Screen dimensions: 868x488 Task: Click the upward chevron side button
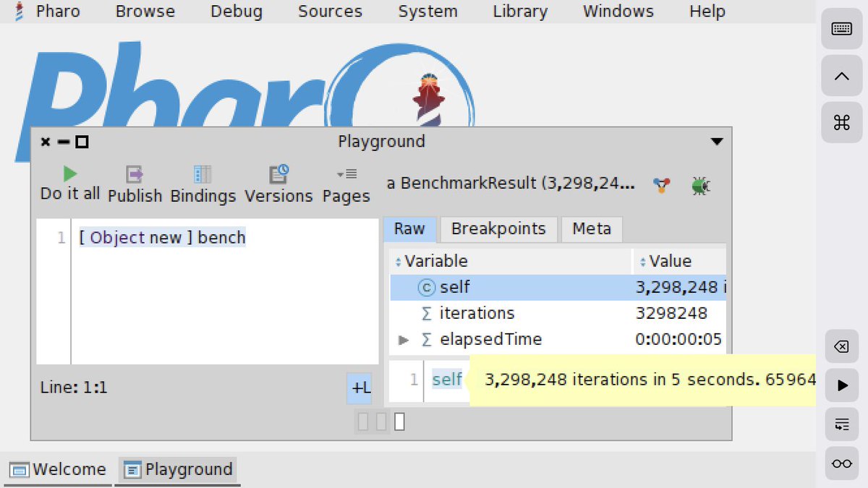tap(841, 76)
